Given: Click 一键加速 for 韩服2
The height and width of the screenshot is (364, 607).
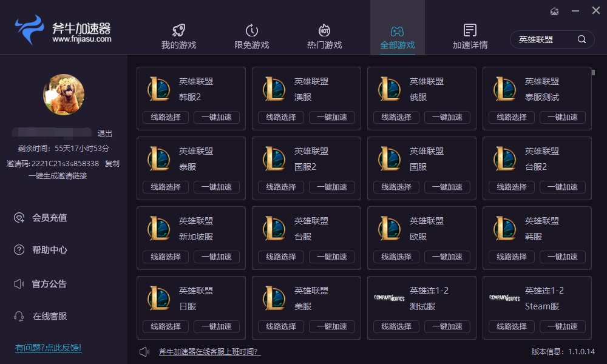Looking at the screenshot, I should [x=217, y=117].
